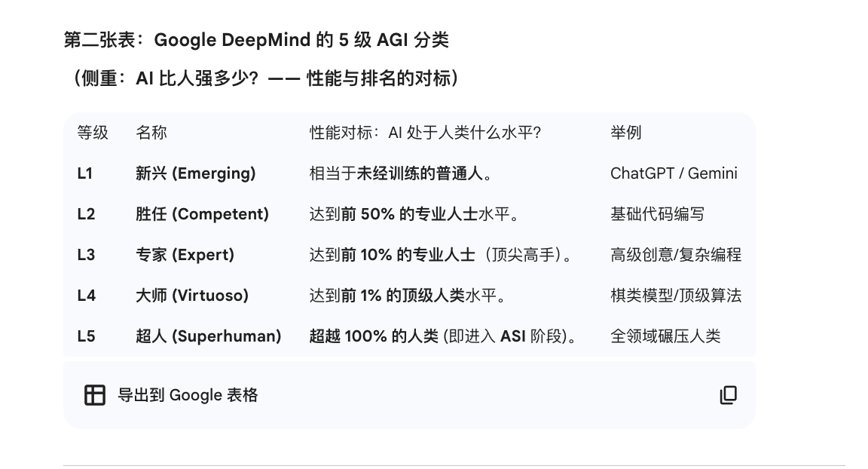
Task: Click the 'ChatGPT / Gemini' example cell
Action: point(674,173)
